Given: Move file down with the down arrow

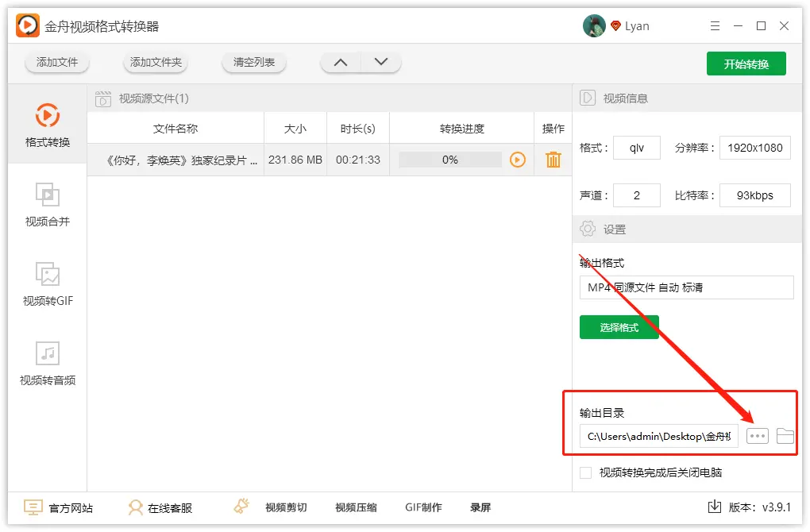Looking at the screenshot, I should [x=381, y=62].
